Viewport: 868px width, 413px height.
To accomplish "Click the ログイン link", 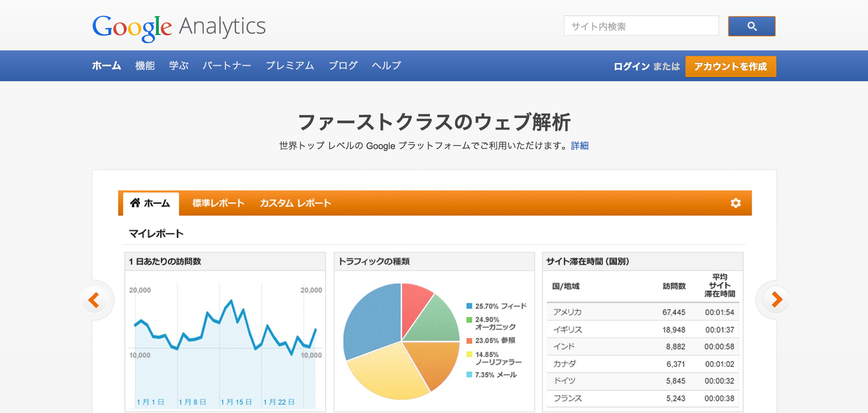I will 632,66.
